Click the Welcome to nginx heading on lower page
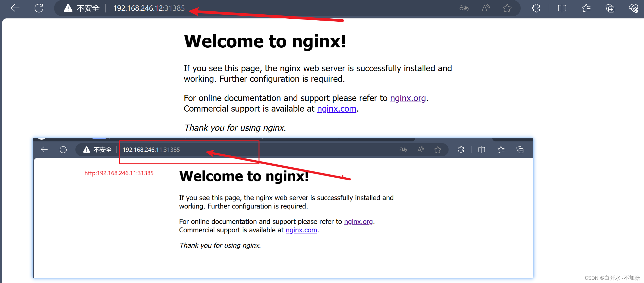 pyautogui.click(x=244, y=176)
